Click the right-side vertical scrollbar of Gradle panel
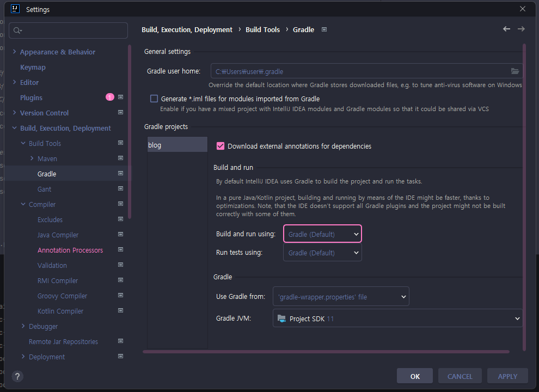The width and height of the screenshot is (539, 392). click(524, 197)
